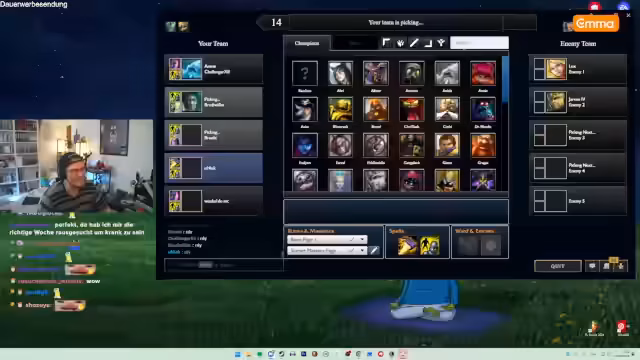This screenshot has width=640, height=360.
Task: Toggle the top lane role filter
Action: (386, 43)
